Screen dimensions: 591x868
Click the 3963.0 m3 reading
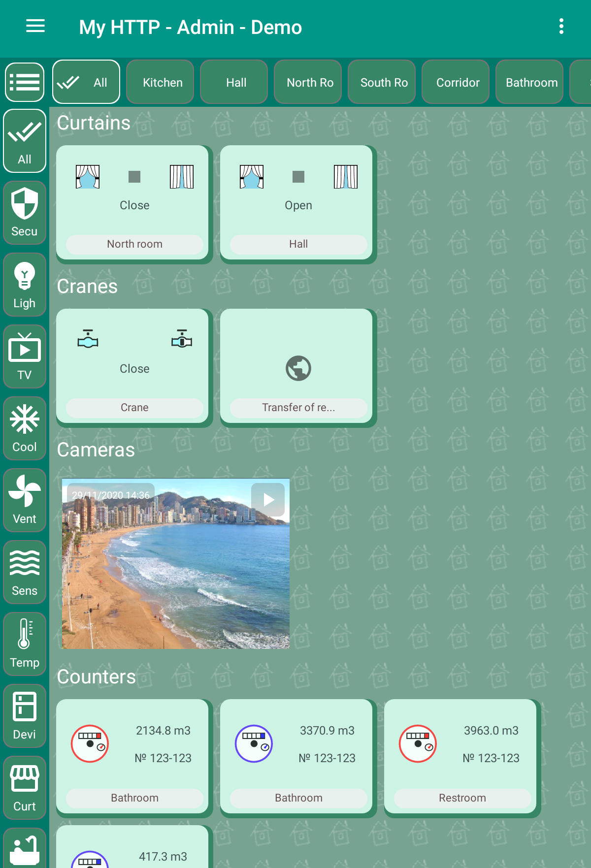(x=491, y=731)
